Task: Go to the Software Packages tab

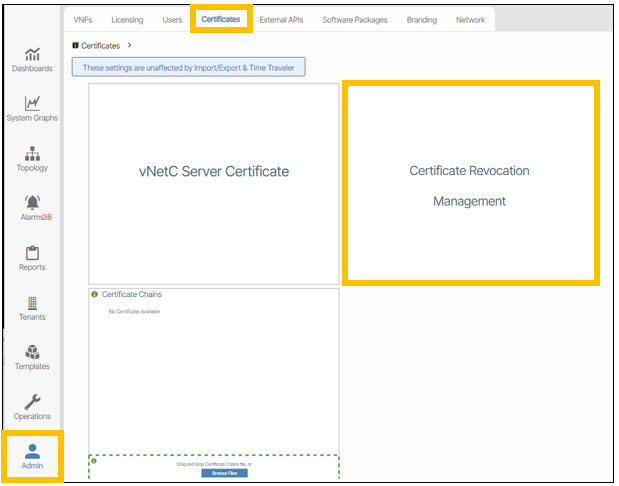Action: tap(355, 20)
